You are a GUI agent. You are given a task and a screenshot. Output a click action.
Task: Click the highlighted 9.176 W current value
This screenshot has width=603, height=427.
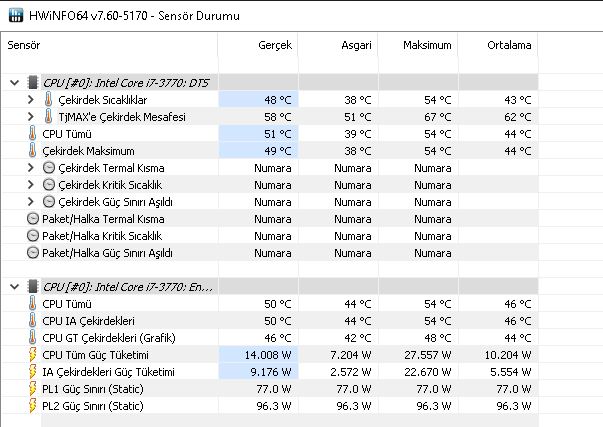[x=271, y=372]
